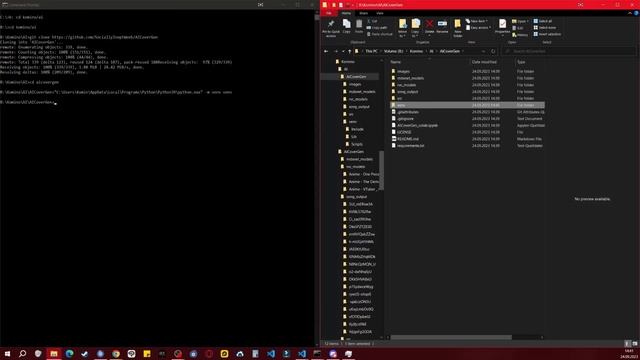Click Edit in the Open group

[x=518, y=28]
